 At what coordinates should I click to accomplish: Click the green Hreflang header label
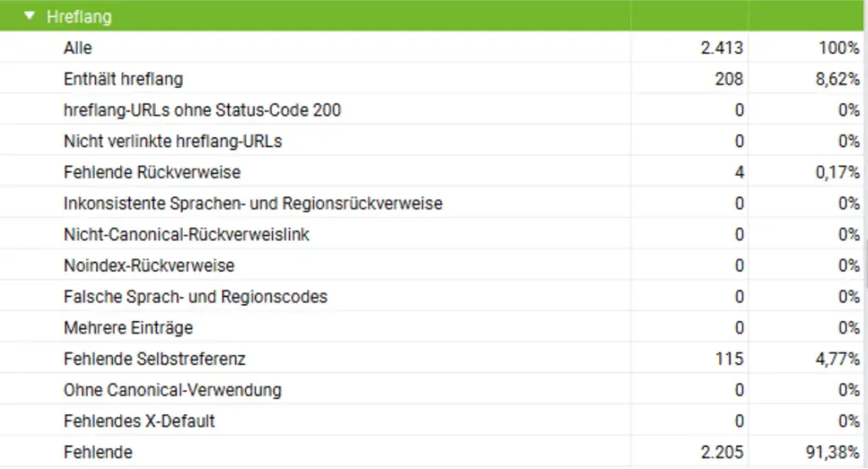(x=79, y=17)
